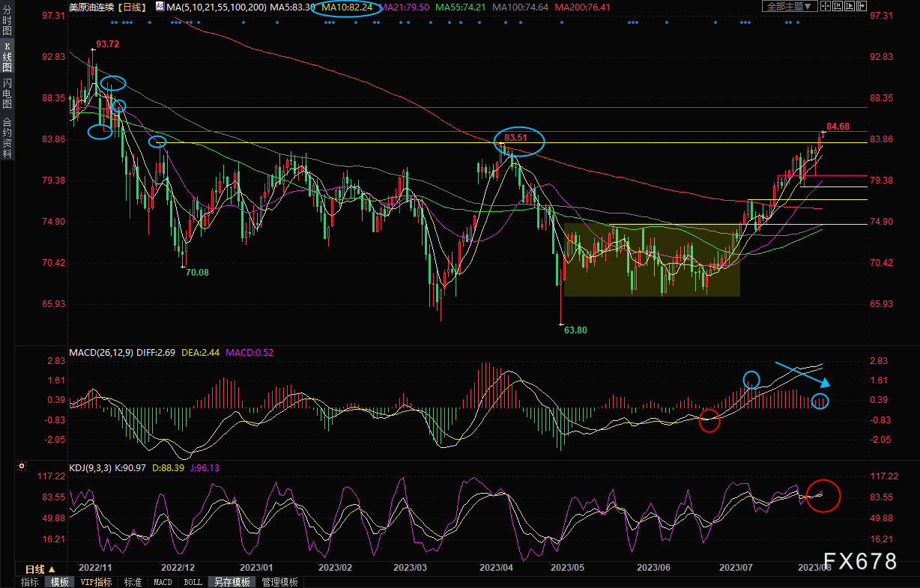This screenshot has height=588, width=920.
Task: Click the MACD(26,12,9) indicator label
Action: click(x=101, y=352)
